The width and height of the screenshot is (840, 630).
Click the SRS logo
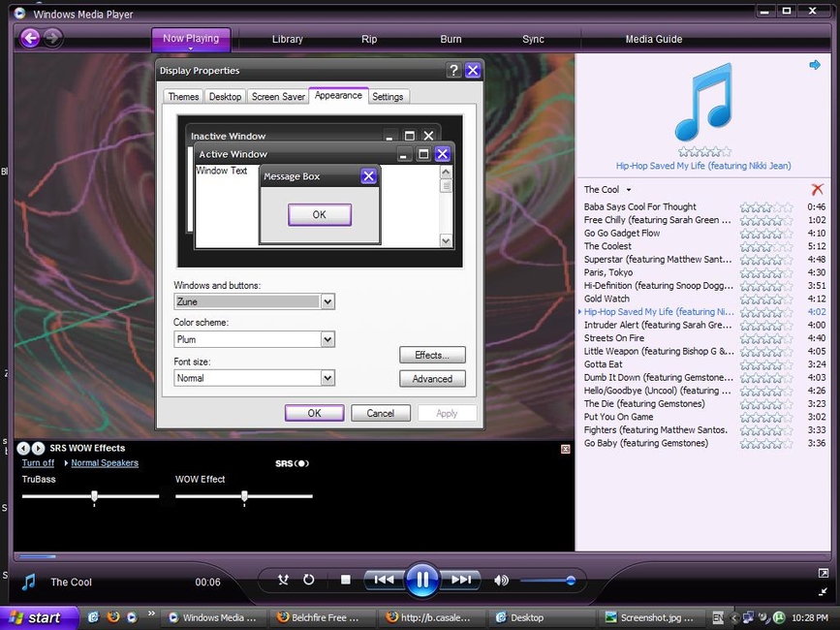click(x=292, y=463)
